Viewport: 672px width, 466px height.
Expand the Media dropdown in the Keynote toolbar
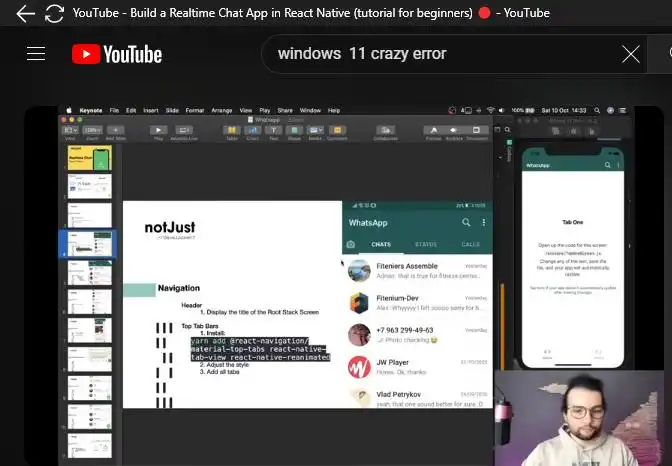(315, 130)
